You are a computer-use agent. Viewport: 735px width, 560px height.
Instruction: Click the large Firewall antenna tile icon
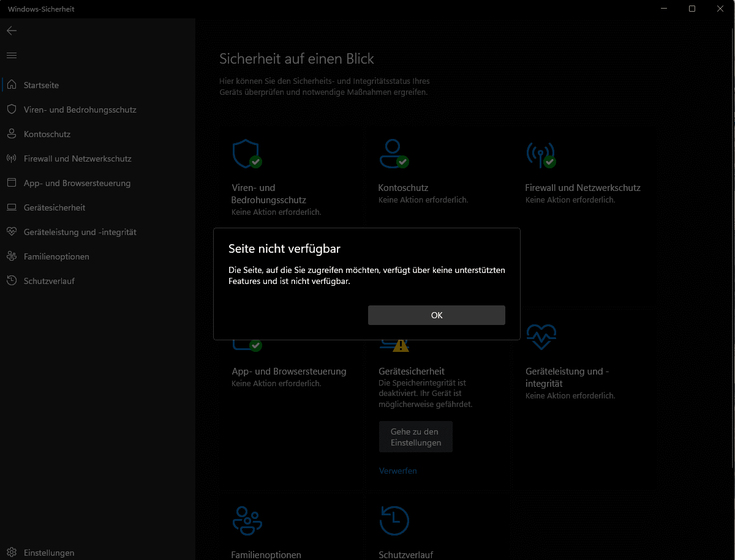pos(540,155)
